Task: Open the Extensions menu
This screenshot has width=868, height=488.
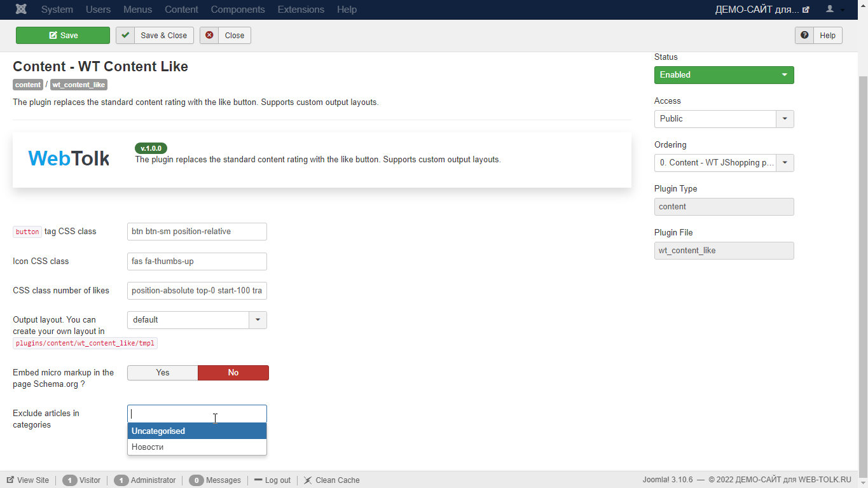Action: (301, 10)
